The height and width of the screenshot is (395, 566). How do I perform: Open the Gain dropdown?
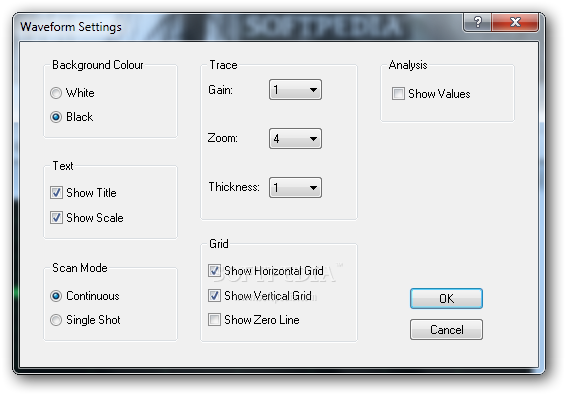click(295, 90)
